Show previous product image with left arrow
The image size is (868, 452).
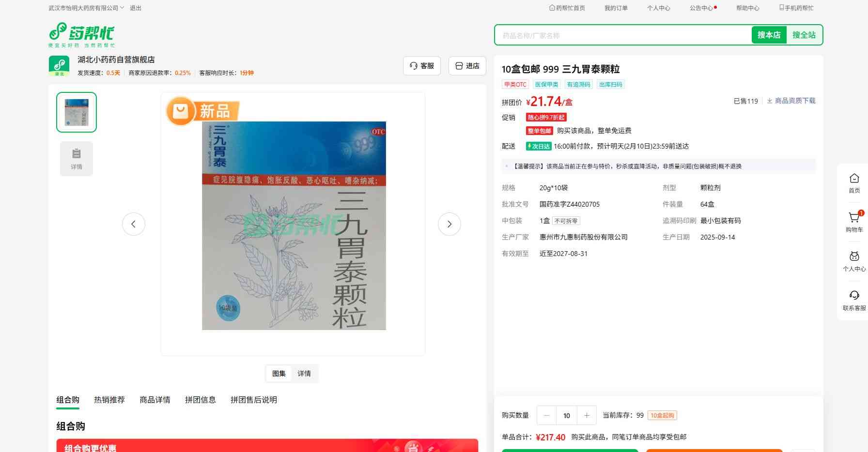(x=134, y=224)
